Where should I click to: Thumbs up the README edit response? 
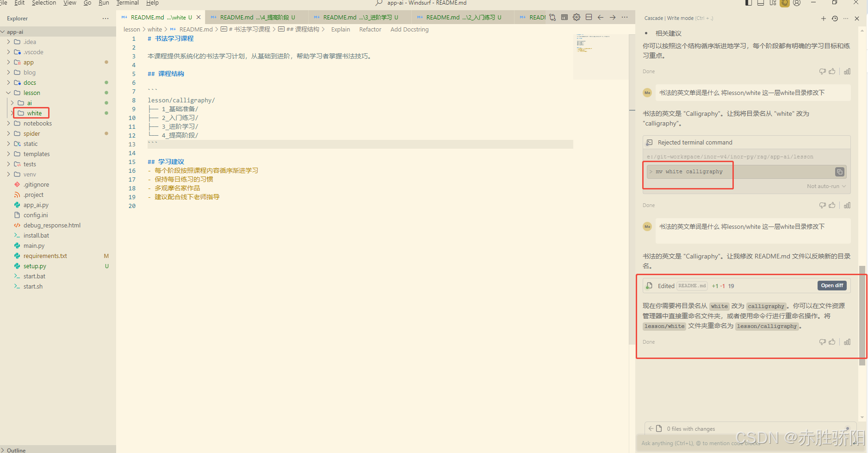[832, 342]
